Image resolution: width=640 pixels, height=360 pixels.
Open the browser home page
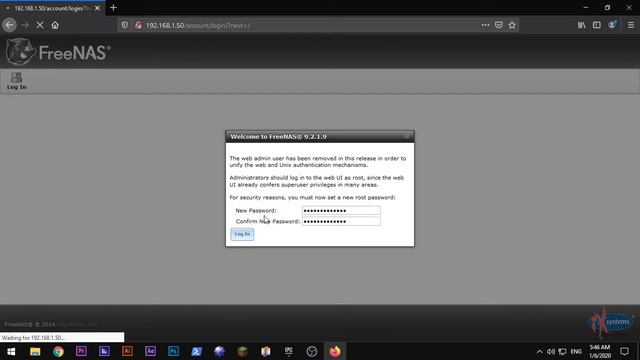click(x=55, y=25)
